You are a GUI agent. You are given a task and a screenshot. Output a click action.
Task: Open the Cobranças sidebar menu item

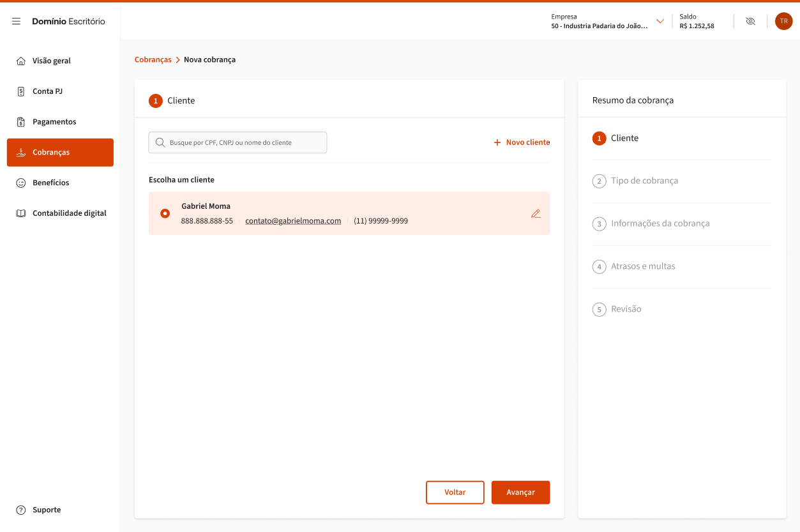coord(60,153)
